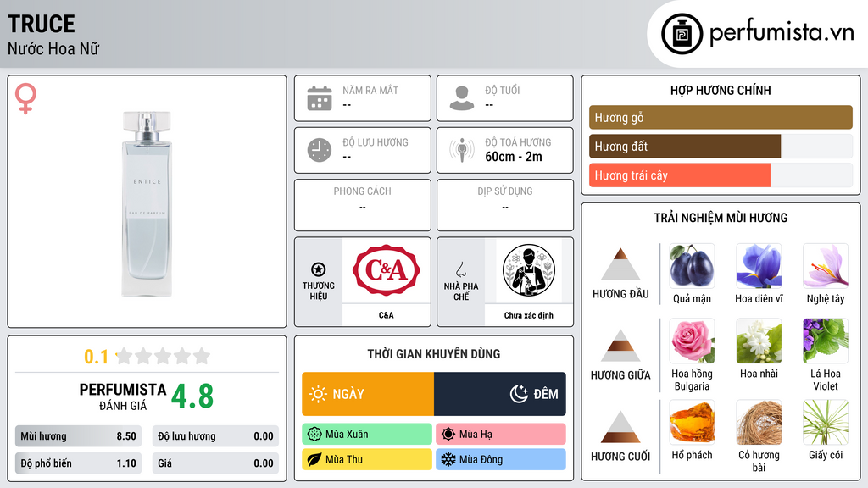Click the pink female gender symbol
This screenshot has width=868, height=488.
tap(25, 98)
